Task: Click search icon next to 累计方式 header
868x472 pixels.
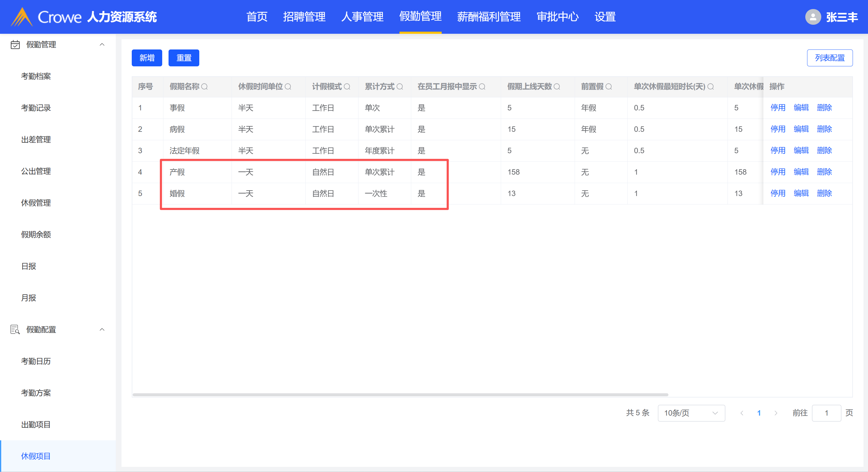Action: [400, 87]
